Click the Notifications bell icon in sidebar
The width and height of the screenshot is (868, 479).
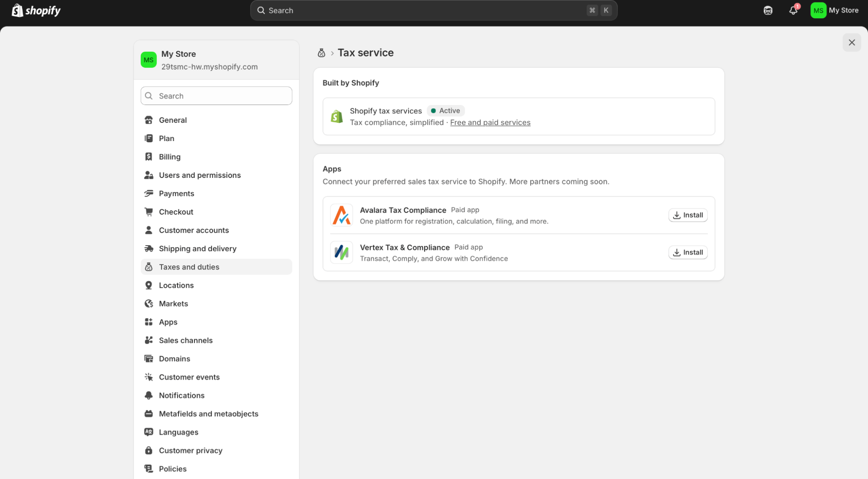pos(149,396)
